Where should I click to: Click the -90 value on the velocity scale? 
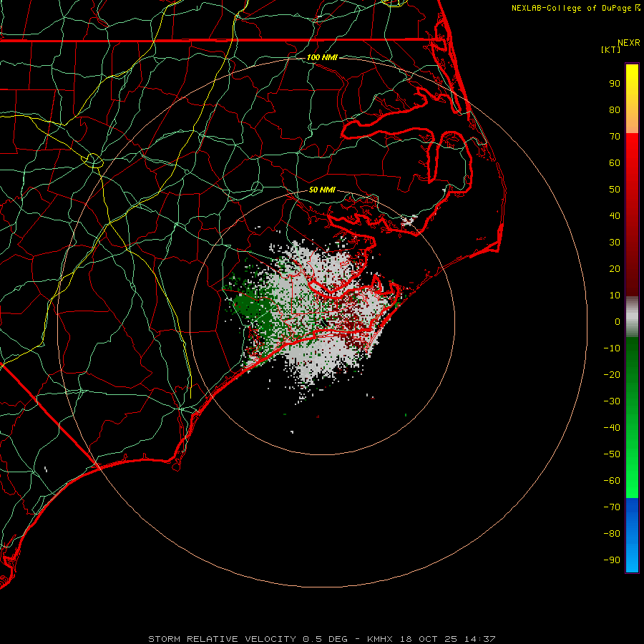612,560
